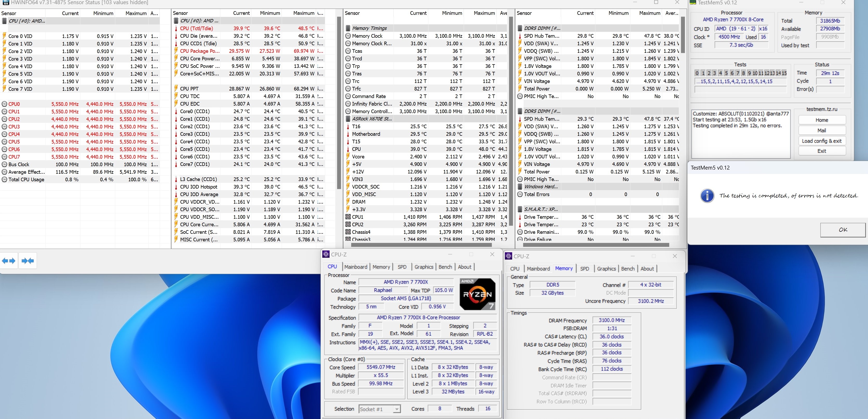Click the CPU1 fan RPM icon

[348, 217]
